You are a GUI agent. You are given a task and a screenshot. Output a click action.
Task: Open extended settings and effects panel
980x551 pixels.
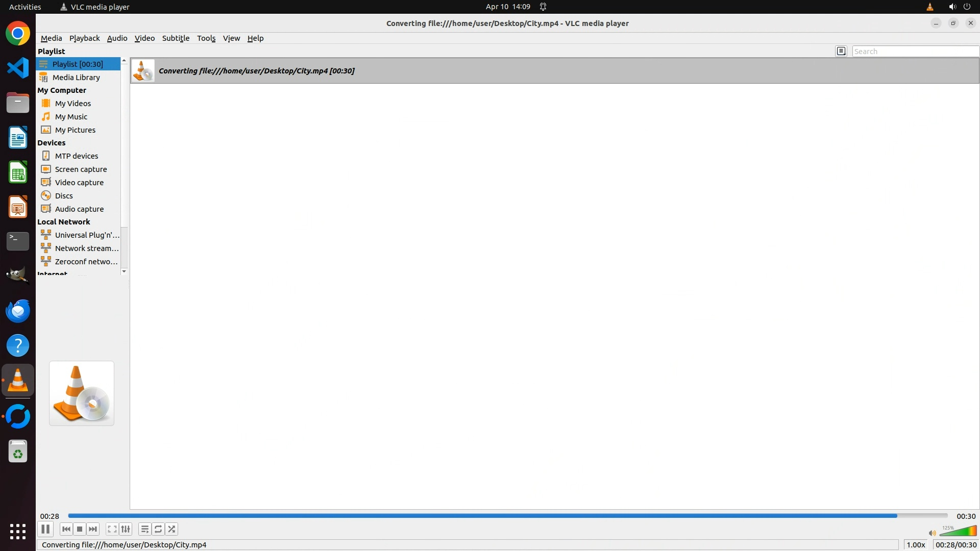126,529
